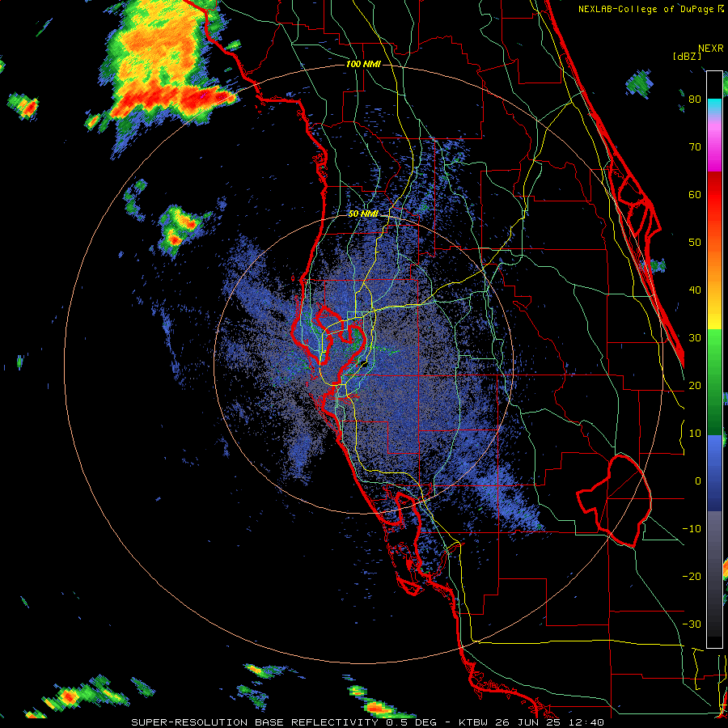Select the 50 NMI range ring label
Viewport: 728px width, 728px height.
pyautogui.click(x=363, y=214)
